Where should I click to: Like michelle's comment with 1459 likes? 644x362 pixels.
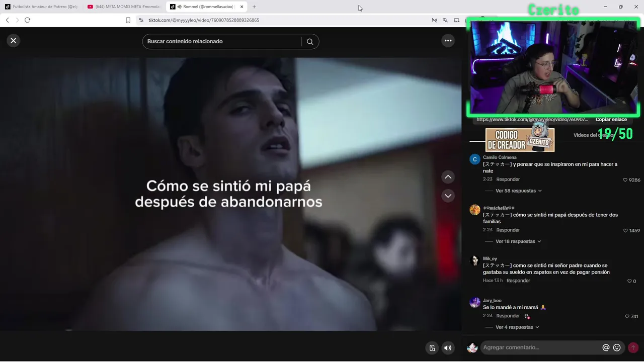pyautogui.click(x=625, y=231)
